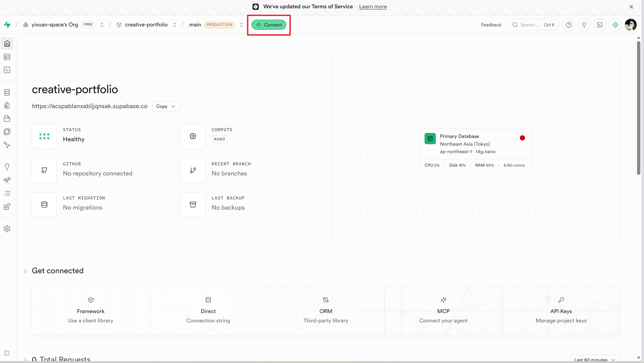Open the API Keys card

click(561, 310)
